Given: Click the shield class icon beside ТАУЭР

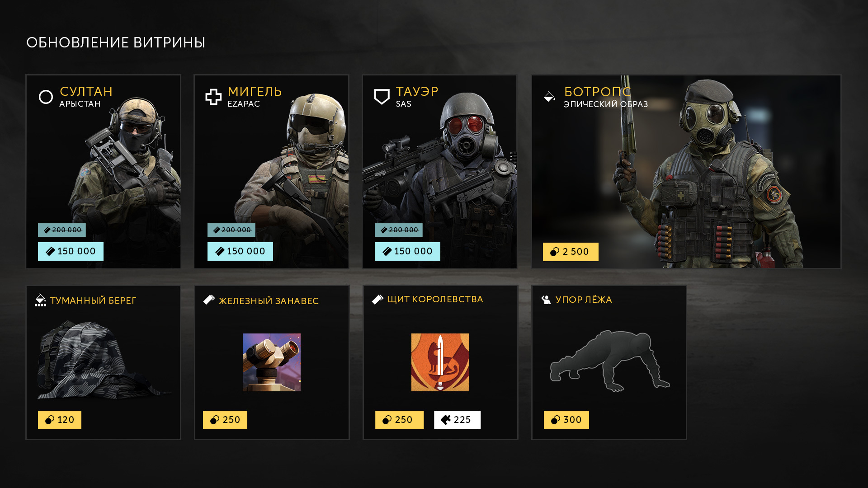Looking at the screenshot, I should 382,97.
